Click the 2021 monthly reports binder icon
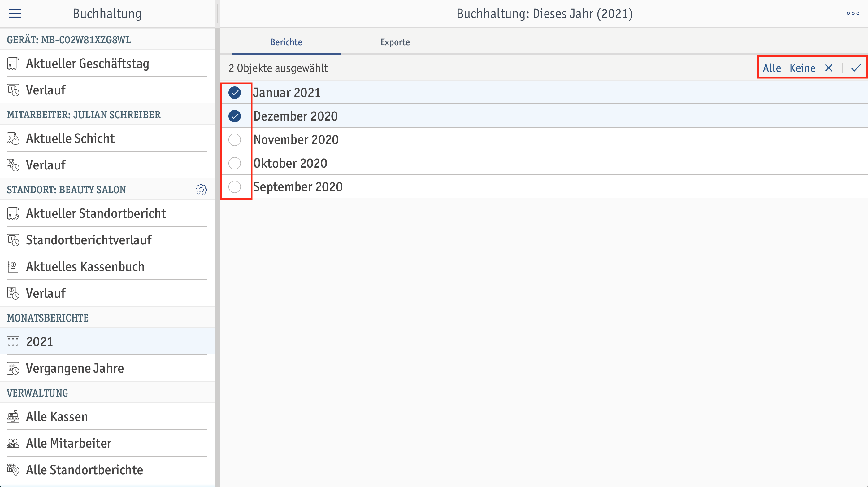Image resolution: width=868 pixels, height=487 pixels. 13,342
